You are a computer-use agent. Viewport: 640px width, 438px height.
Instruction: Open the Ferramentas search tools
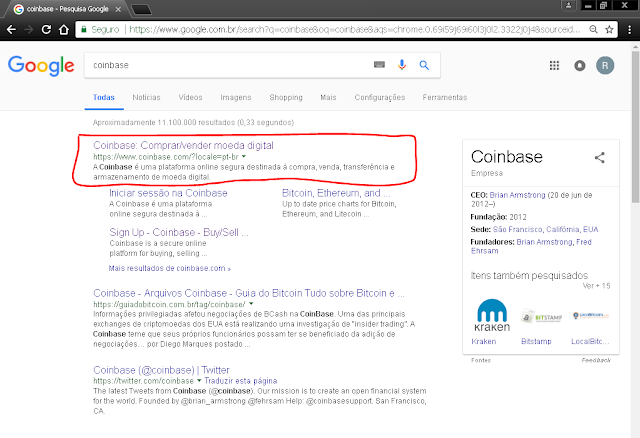[444, 97]
